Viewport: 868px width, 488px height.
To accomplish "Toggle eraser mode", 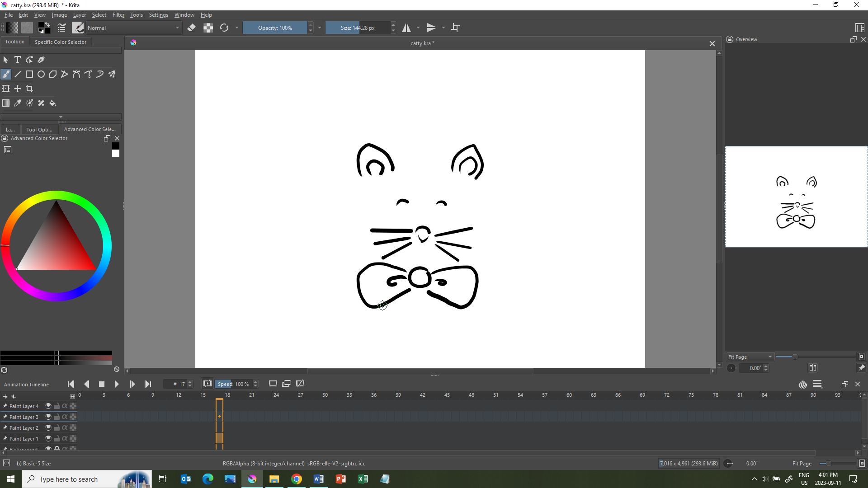I will (192, 28).
